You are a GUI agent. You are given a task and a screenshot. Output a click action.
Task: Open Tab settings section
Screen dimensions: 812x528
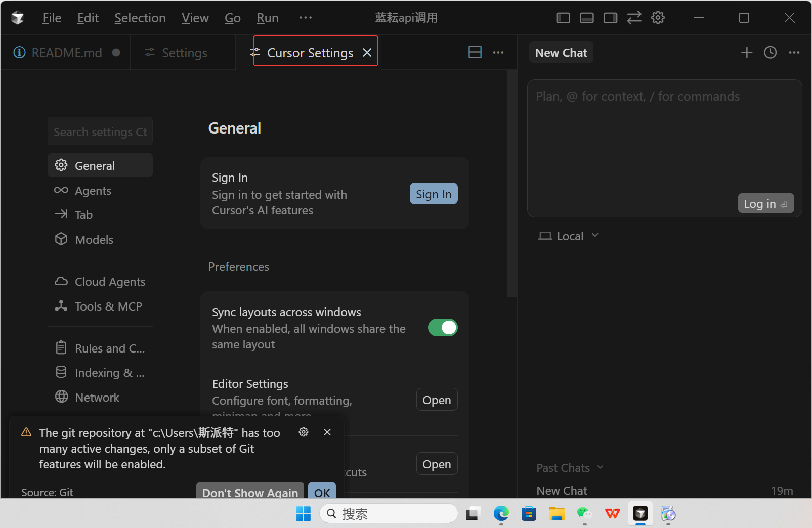click(x=100, y=215)
